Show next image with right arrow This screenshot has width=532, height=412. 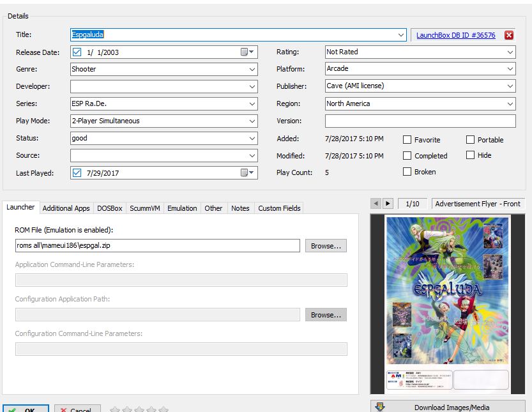point(388,203)
